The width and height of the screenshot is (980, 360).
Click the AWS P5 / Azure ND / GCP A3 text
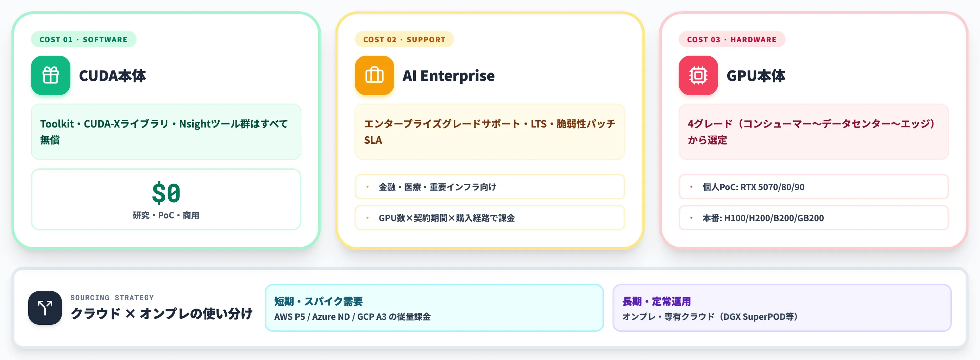[x=352, y=317]
